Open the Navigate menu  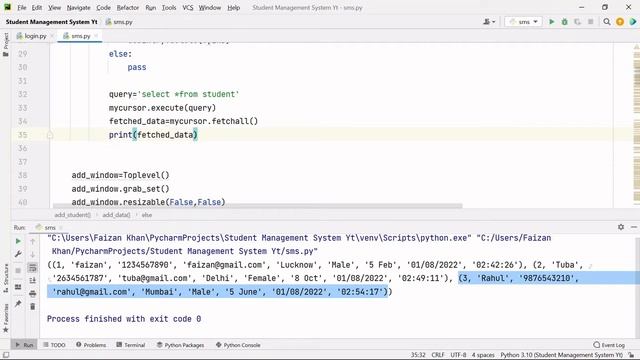tap(78, 7)
